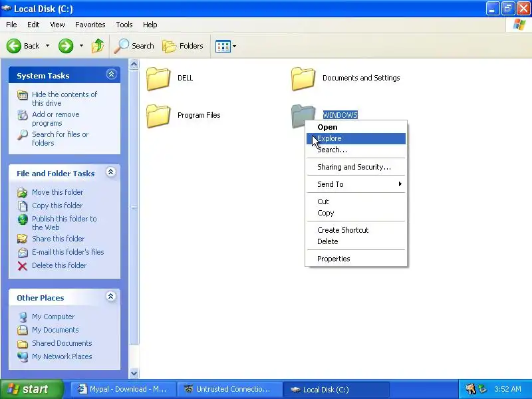The height and width of the screenshot is (399, 532).
Task: Go up one folder level
Action: click(x=98, y=46)
